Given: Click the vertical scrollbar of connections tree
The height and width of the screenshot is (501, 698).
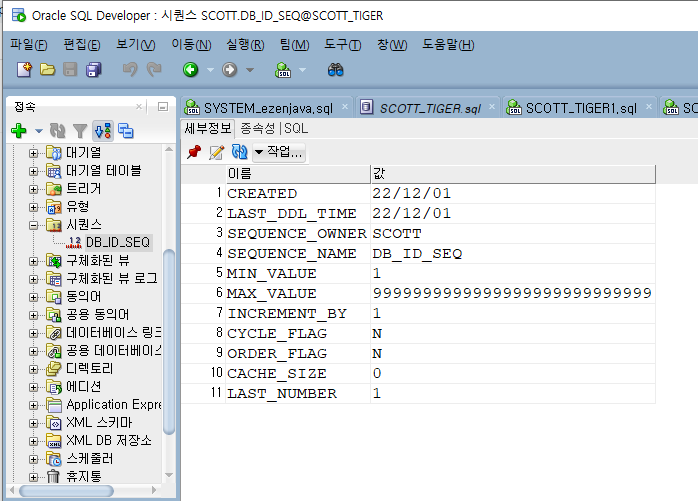Looking at the screenshot, I should click(x=169, y=342).
